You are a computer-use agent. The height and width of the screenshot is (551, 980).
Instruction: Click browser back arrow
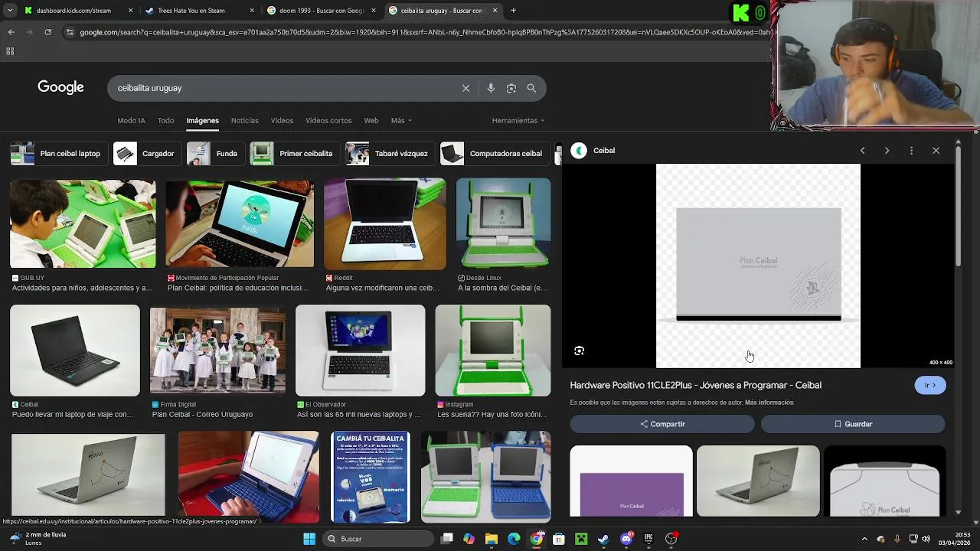(x=11, y=32)
